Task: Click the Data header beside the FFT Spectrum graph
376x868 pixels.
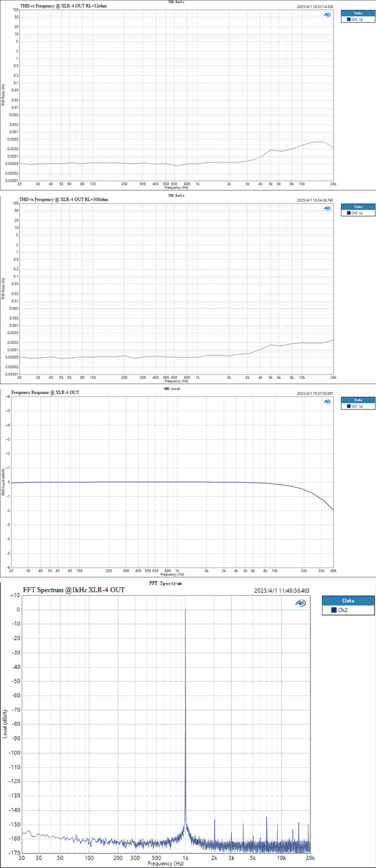Action: point(348,601)
